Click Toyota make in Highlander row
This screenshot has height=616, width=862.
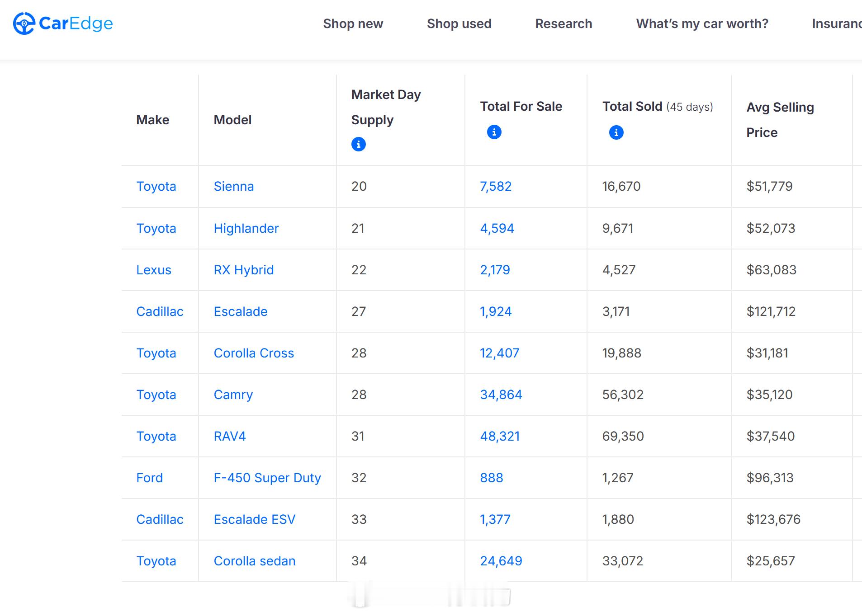pyautogui.click(x=156, y=228)
